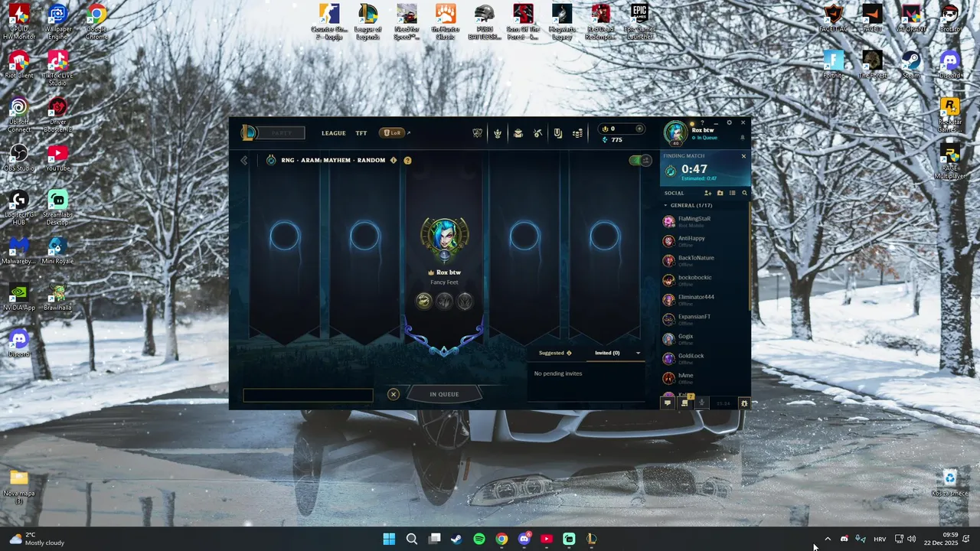Click the PARTY button in top bar
980x551 pixels.
(282, 133)
